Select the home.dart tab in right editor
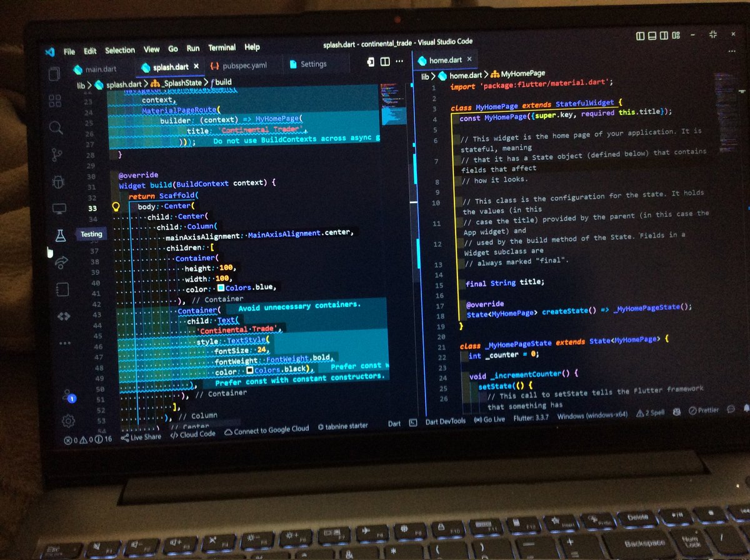Viewport: 750px width, 560px height. (x=446, y=61)
